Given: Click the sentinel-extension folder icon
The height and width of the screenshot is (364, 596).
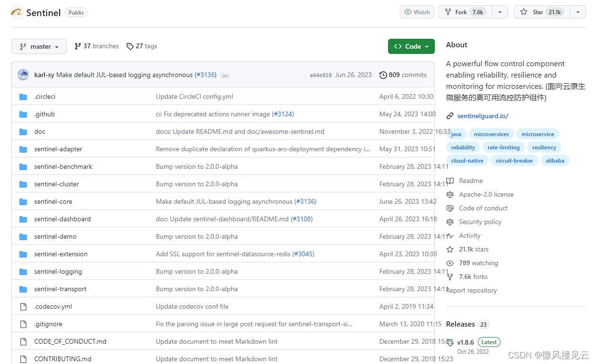Looking at the screenshot, I should (x=23, y=254).
